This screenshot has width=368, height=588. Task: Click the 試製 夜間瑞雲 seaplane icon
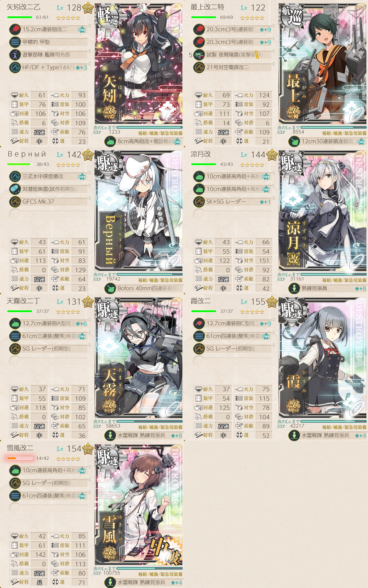point(199,55)
